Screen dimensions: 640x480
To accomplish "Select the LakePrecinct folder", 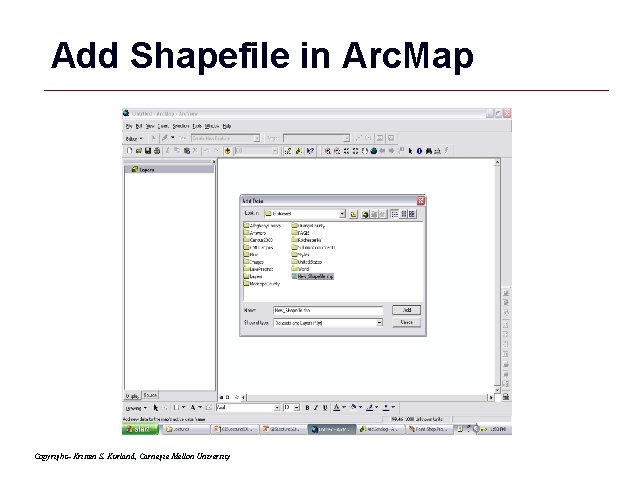I will tap(258, 269).
